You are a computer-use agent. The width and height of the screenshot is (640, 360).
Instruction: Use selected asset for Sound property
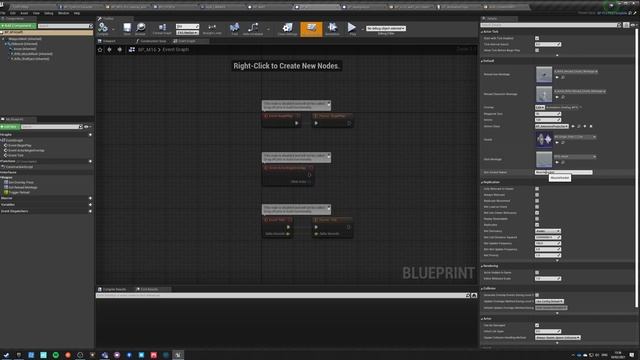coord(557,142)
